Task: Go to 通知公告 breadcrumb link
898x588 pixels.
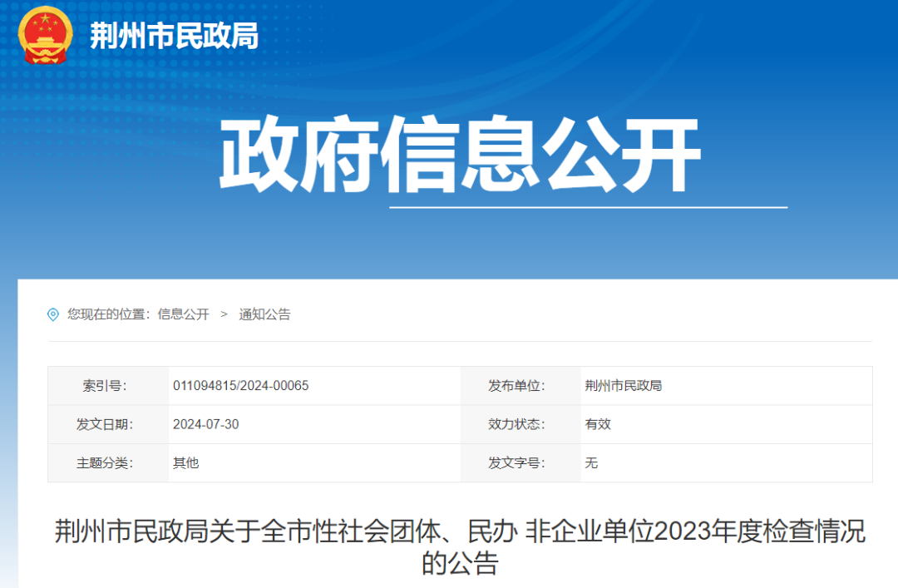Action: 264,314
